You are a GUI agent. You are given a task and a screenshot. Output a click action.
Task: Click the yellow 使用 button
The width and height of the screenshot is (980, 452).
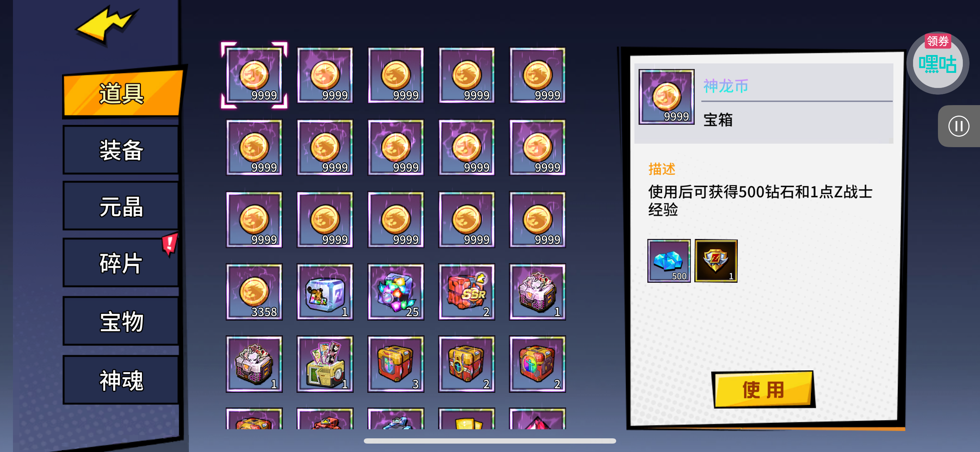pyautogui.click(x=763, y=390)
